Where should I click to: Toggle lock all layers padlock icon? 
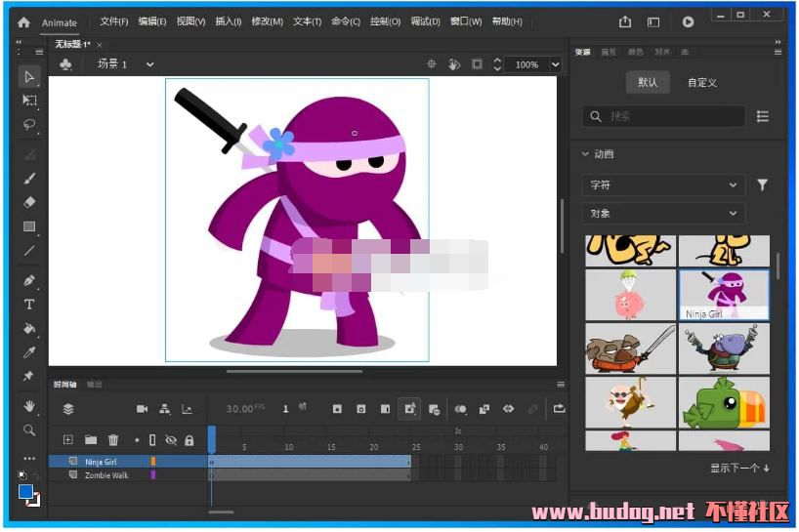tap(189, 440)
